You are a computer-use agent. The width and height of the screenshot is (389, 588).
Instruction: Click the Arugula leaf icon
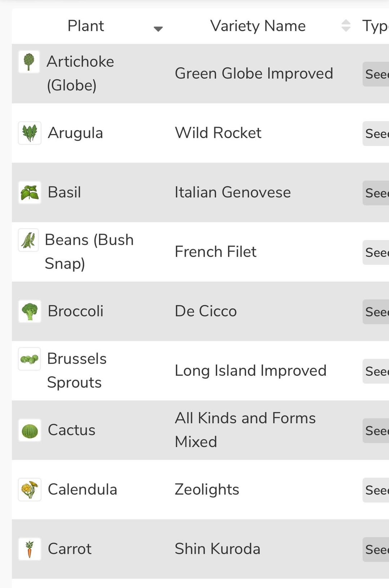click(30, 133)
